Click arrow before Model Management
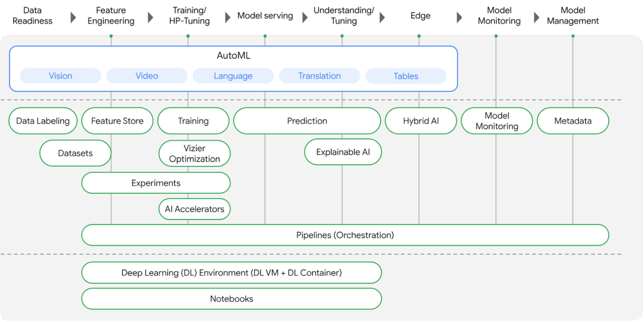 [x=537, y=17]
